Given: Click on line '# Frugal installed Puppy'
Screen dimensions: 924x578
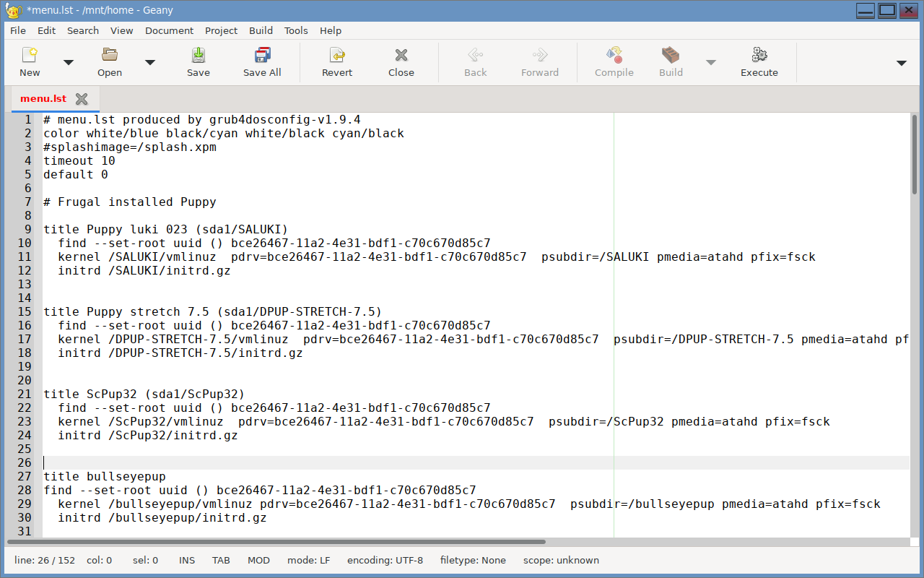Looking at the screenshot, I should pos(130,202).
